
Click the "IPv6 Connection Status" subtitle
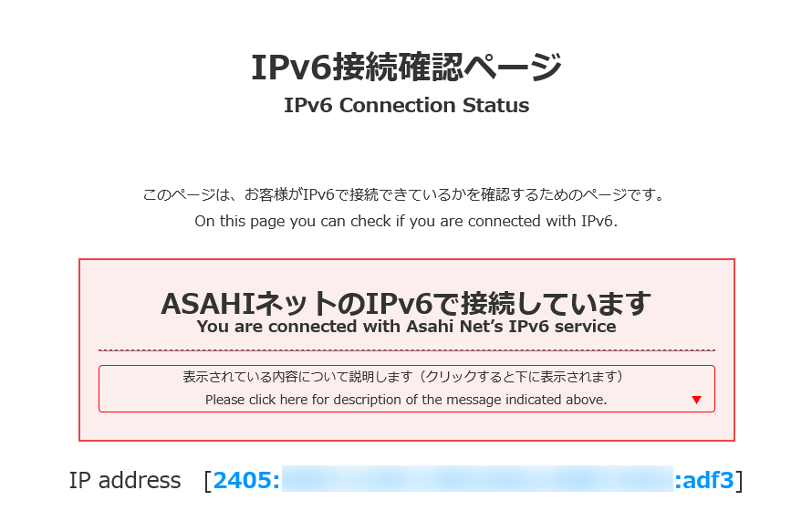pos(406,105)
